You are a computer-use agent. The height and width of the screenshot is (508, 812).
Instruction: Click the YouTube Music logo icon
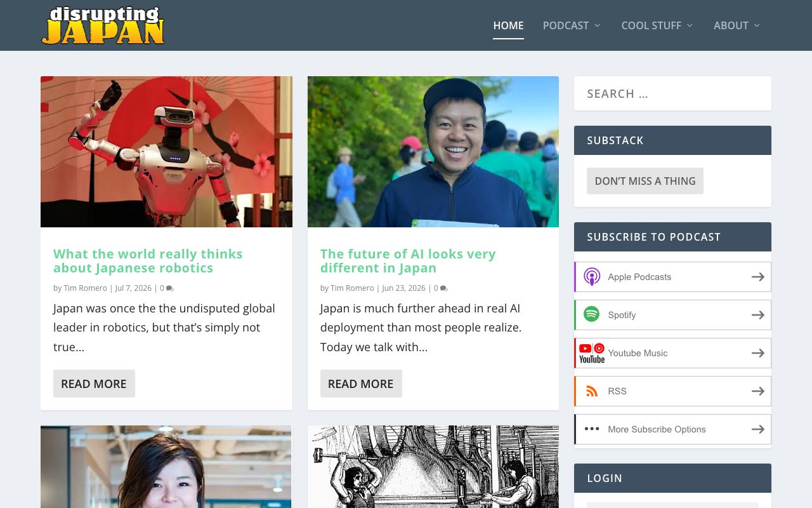pyautogui.click(x=592, y=353)
